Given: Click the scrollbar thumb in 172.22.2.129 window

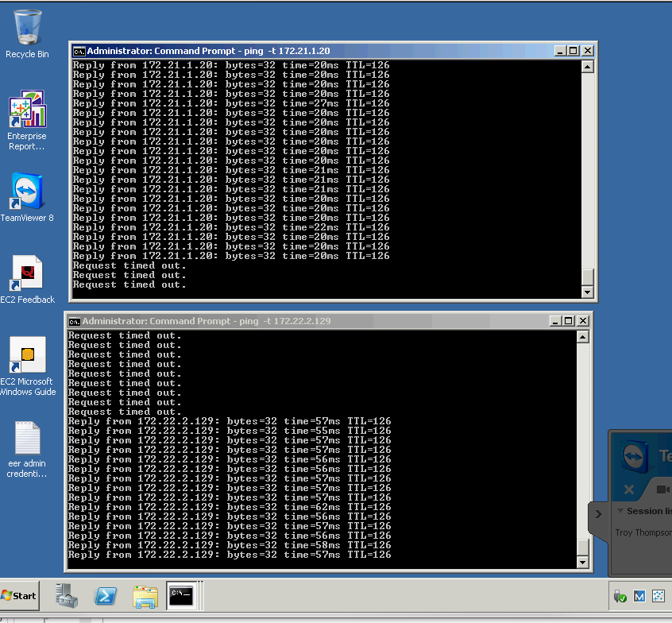Looking at the screenshot, I should [582, 547].
